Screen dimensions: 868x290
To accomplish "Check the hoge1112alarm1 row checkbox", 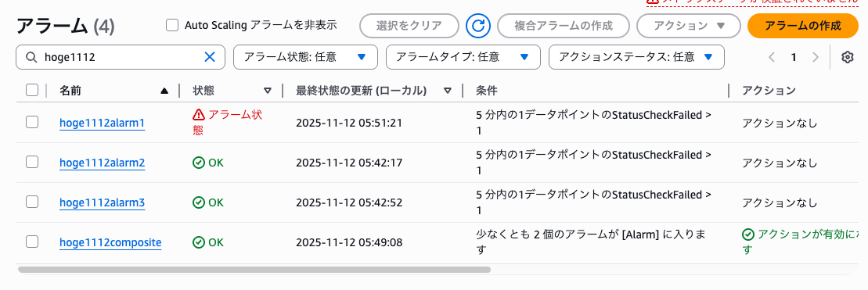I will click(32, 122).
